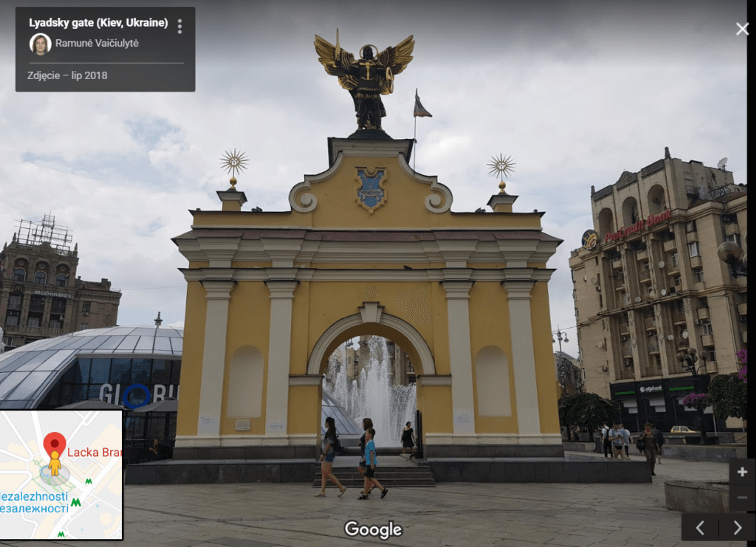Image resolution: width=756 pixels, height=547 pixels.
Task: Click the Google logo at bottom
Action: coord(373,529)
